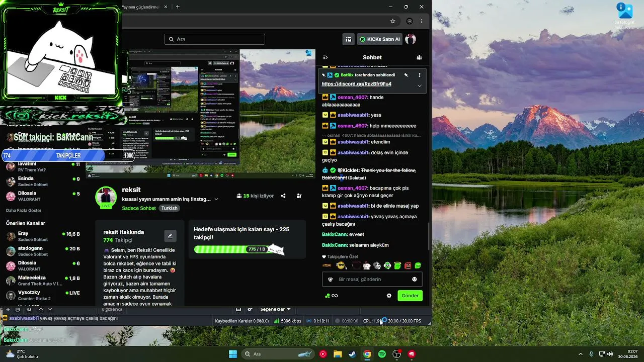Open the discord.gg/RpzBfr9Fu4 link
Viewport: 644px width, 362px height.
pos(356,84)
